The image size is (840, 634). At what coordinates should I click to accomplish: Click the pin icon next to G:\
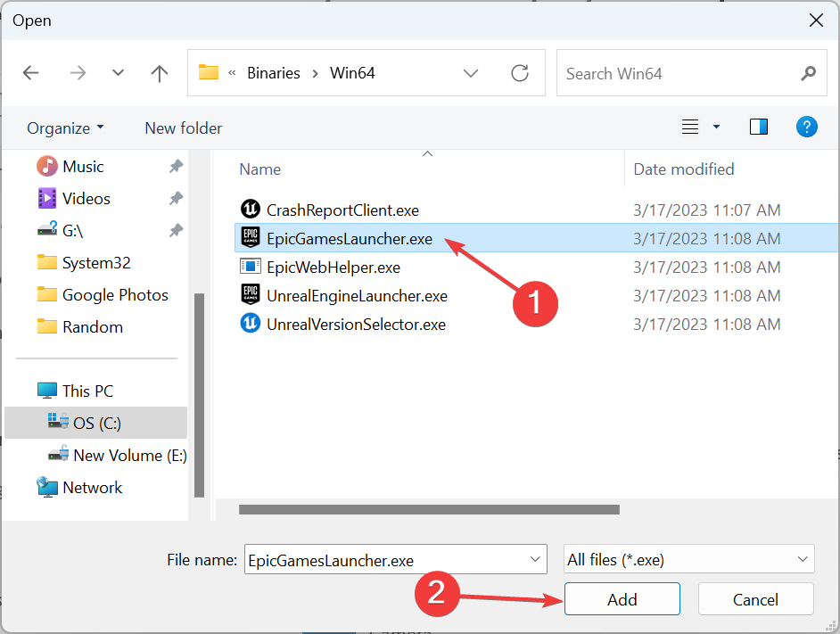[x=176, y=231]
